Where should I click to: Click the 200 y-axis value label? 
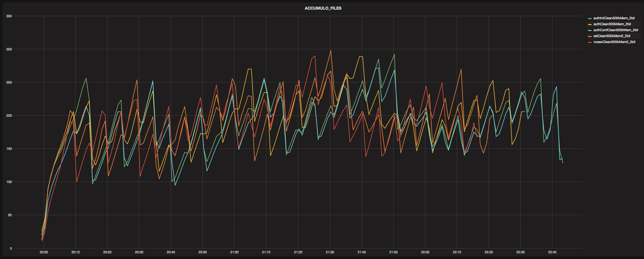(x=9, y=116)
